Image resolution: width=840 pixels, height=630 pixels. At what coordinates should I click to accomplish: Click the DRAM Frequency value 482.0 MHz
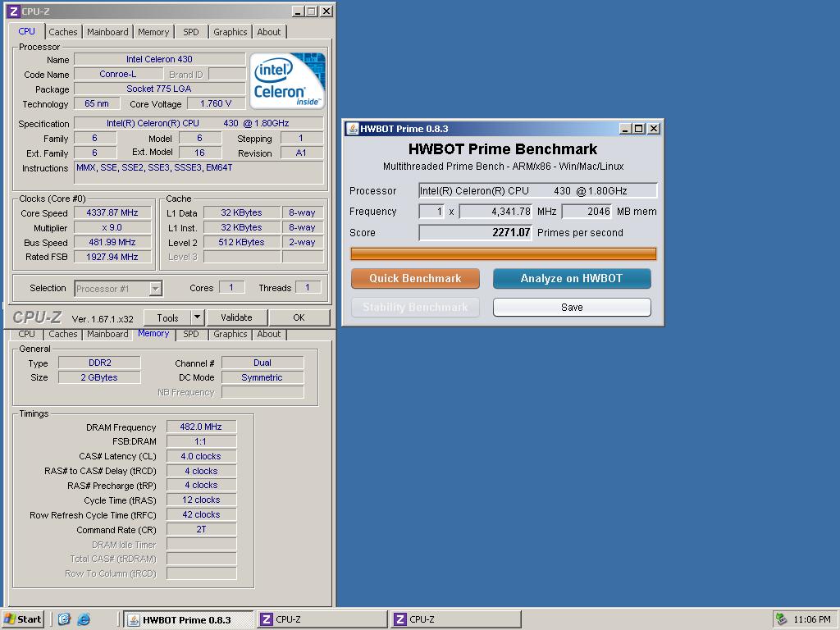[x=201, y=427]
